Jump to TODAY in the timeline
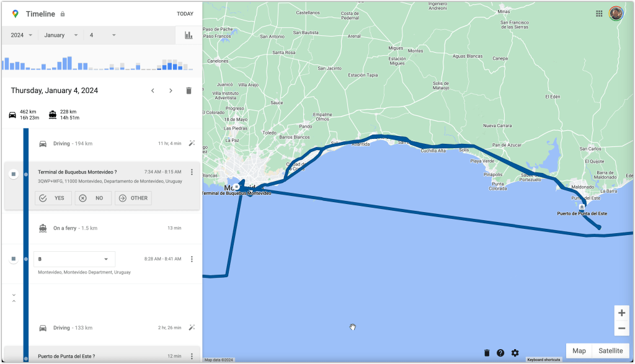The height and width of the screenshot is (364, 635). coord(185,14)
